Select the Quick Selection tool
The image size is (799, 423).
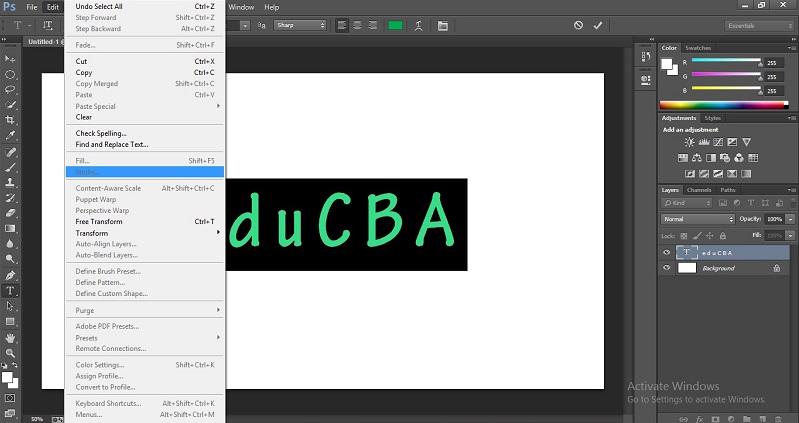click(x=10, y=105)
